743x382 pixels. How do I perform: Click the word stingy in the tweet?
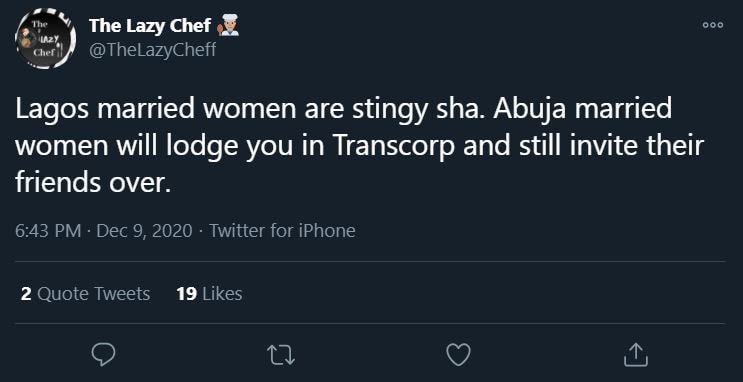point(387,110)
